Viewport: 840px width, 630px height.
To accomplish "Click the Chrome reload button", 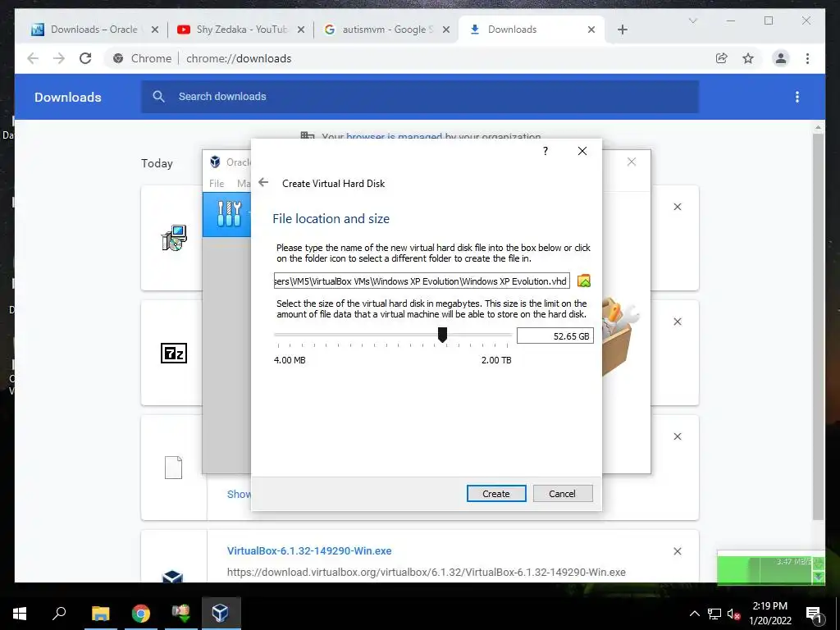I will pos(85,58).
